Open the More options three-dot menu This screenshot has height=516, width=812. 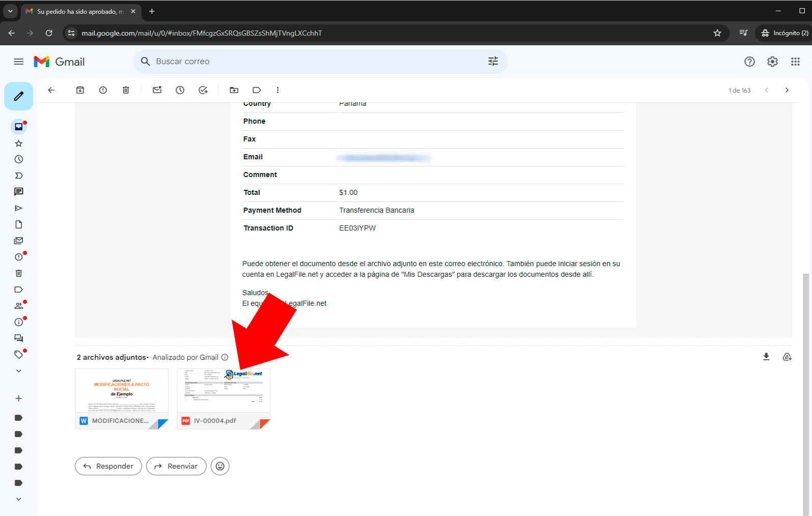point(277,90)
